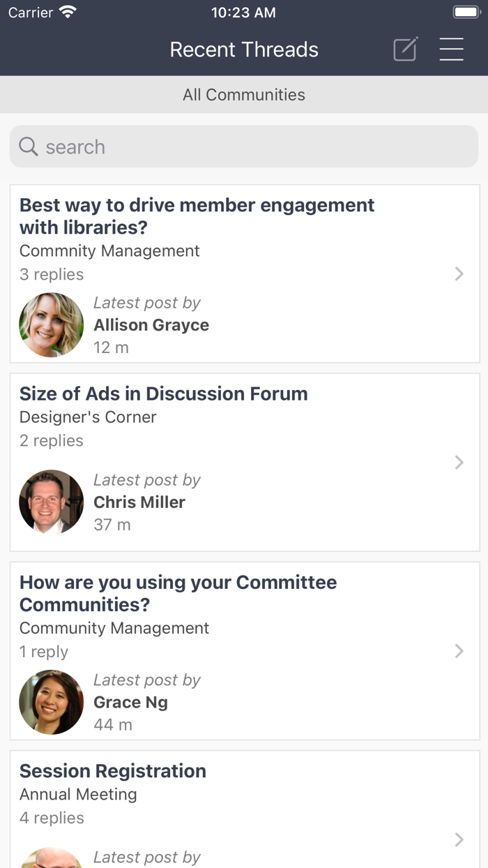Viewport: 488px width, 868px height.
Task: Open the compose new thread icon
Action: 405,50
